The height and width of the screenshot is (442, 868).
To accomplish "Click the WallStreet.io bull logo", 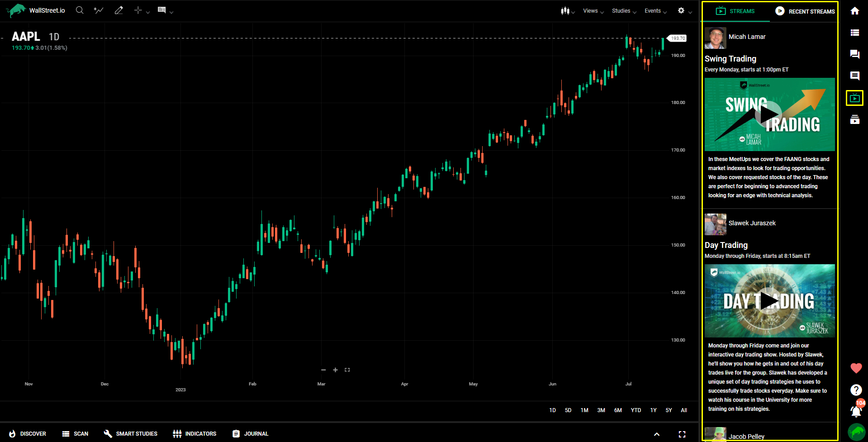I will click(16, 10).
